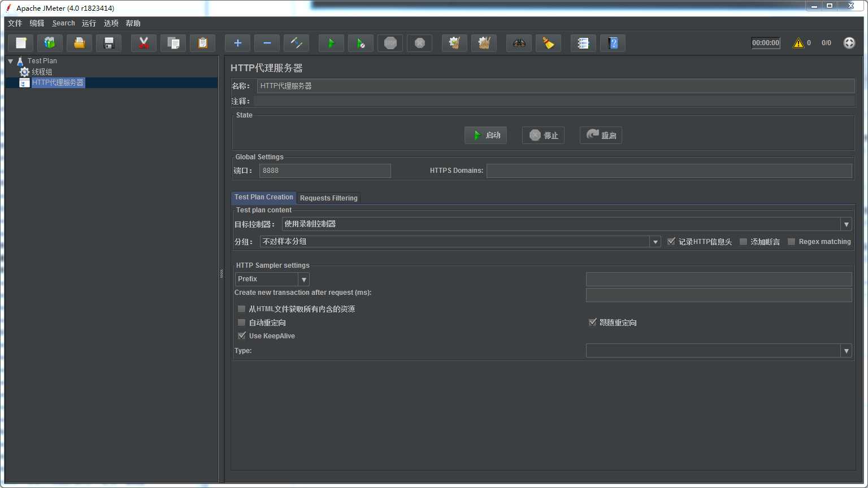Enable the 添加断言 checkbox

click(744, 241)
